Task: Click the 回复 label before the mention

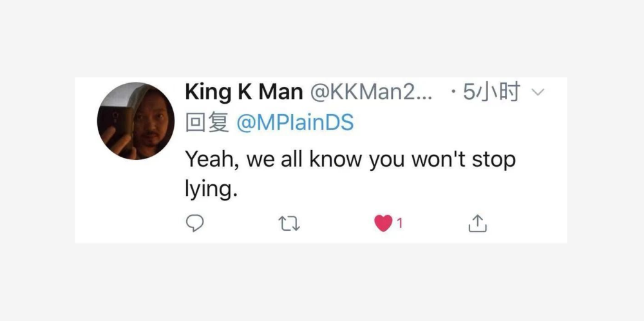Action: [x=207, y=123]
